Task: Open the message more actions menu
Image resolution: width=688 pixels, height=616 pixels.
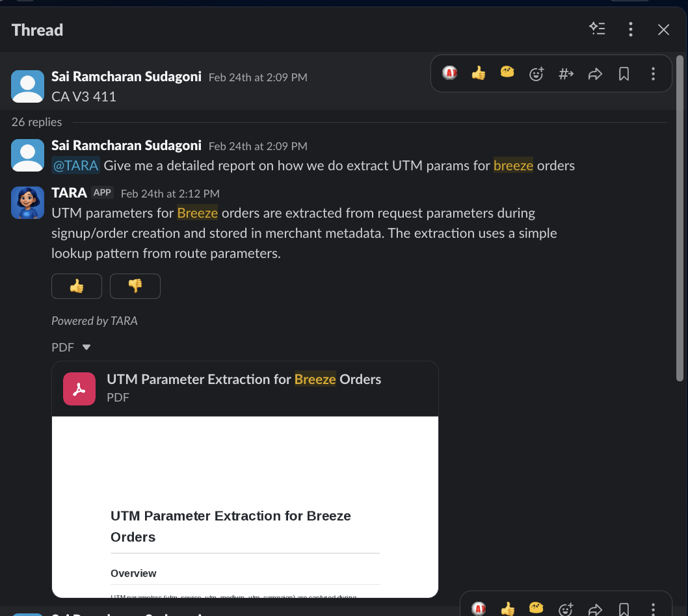Action: pos(653,73)
